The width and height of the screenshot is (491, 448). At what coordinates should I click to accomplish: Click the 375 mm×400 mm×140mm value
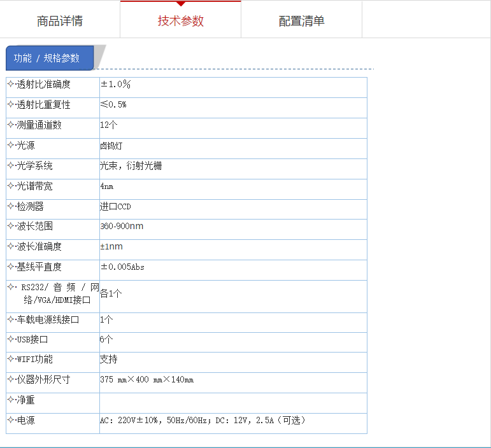coord(147,379)
